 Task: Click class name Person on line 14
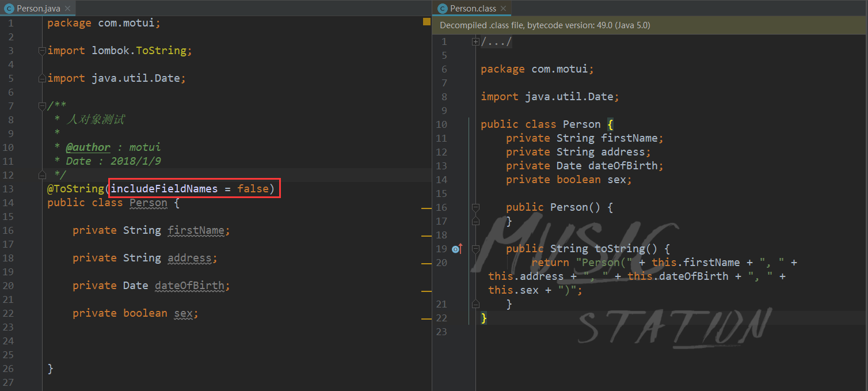(148, 203)
